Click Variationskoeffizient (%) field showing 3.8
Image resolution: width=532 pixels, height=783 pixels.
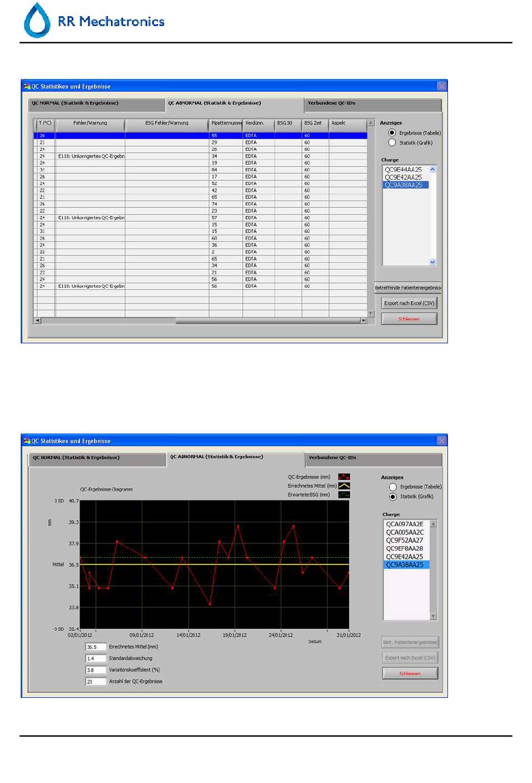[96, 670]
